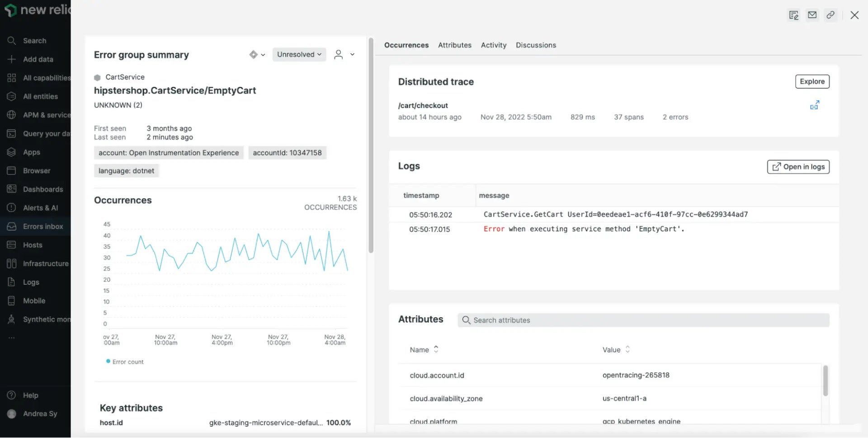
Task: Click the email share icon top right
Action: (x=812, y=15)
